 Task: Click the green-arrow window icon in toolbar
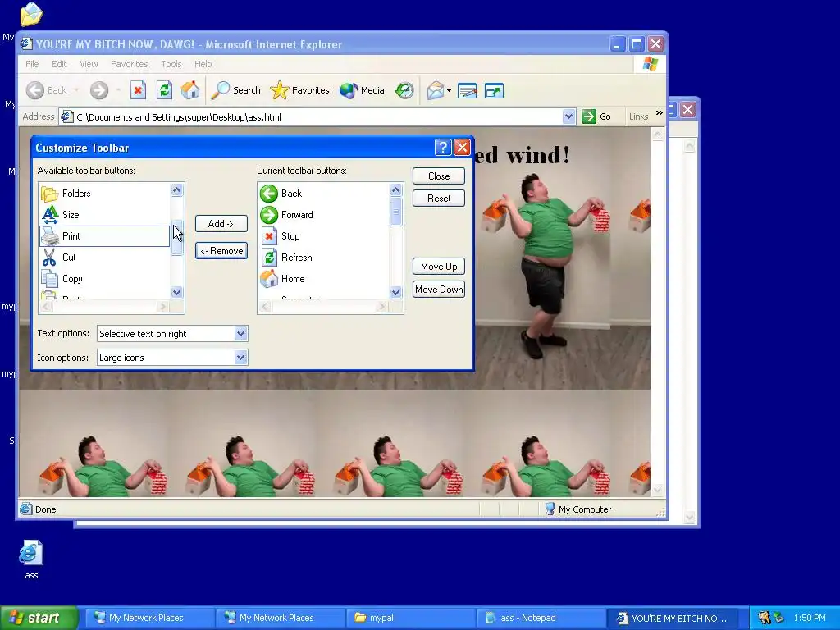494,90
